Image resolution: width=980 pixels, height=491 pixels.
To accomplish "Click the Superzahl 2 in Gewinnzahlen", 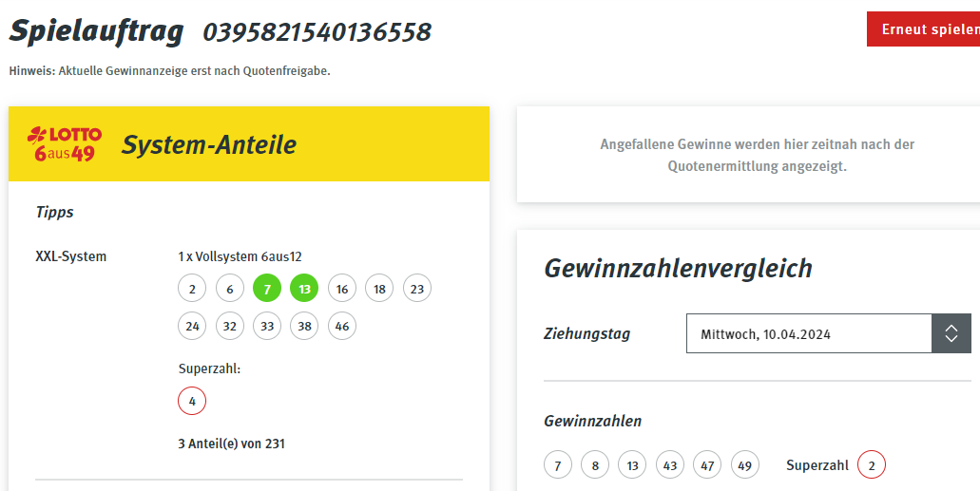I will tap(872, 464).
